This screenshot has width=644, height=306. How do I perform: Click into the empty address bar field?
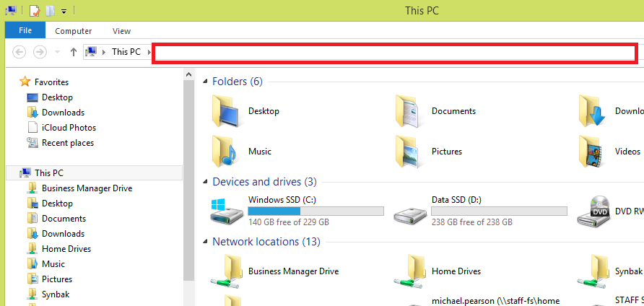pyautogui.click(x=395, y=53)
